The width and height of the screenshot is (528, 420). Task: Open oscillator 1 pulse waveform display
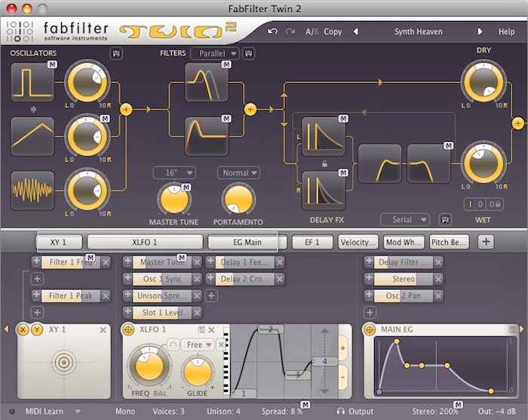tap(32, 82)
